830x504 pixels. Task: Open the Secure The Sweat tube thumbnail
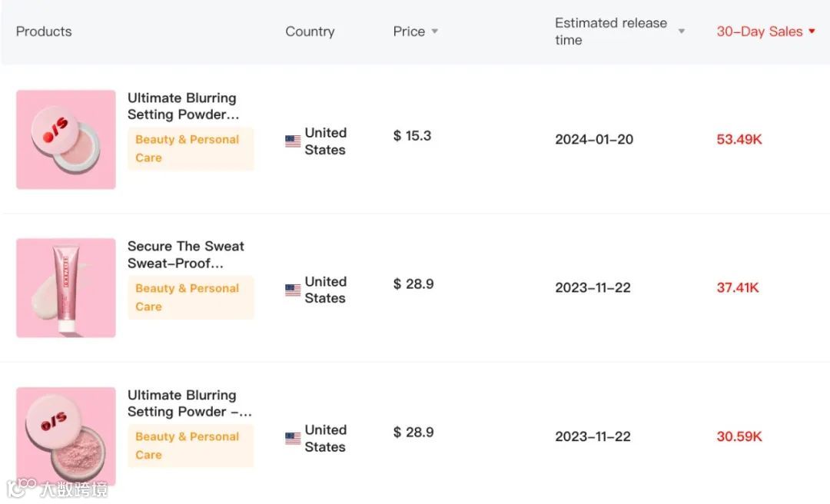click(66, 288)
